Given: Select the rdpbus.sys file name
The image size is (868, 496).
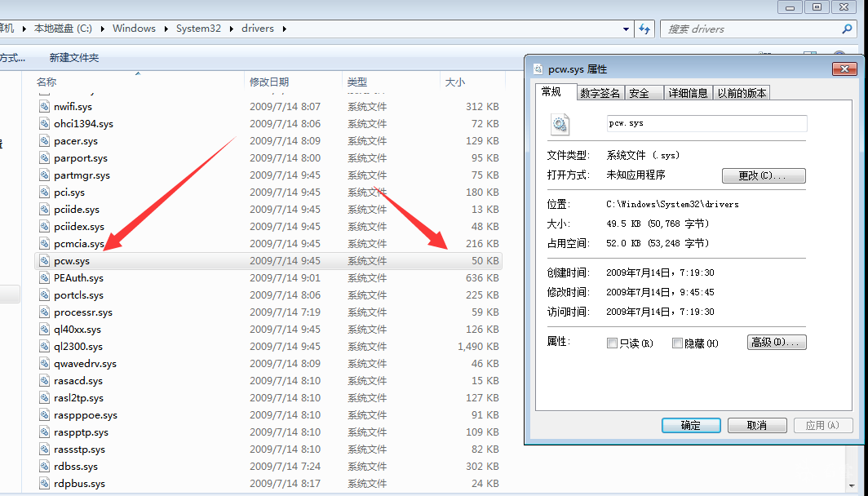Looking at the screenshot, I should [x=79, y=484].
